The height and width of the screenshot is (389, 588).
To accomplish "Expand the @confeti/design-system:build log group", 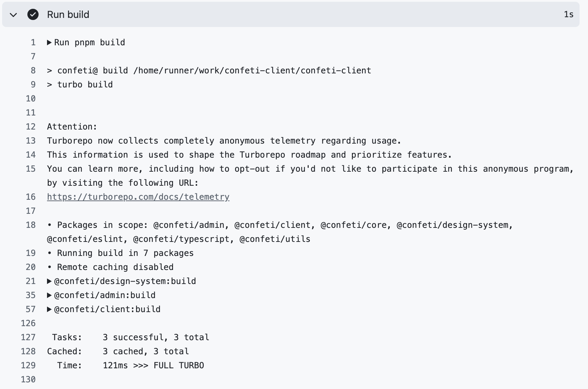I will click(49, 281).
